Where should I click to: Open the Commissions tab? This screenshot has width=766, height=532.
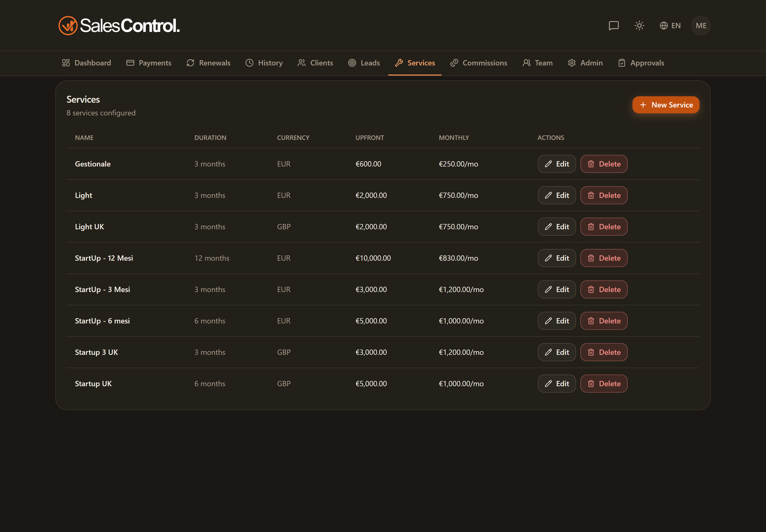pos(478,63)
